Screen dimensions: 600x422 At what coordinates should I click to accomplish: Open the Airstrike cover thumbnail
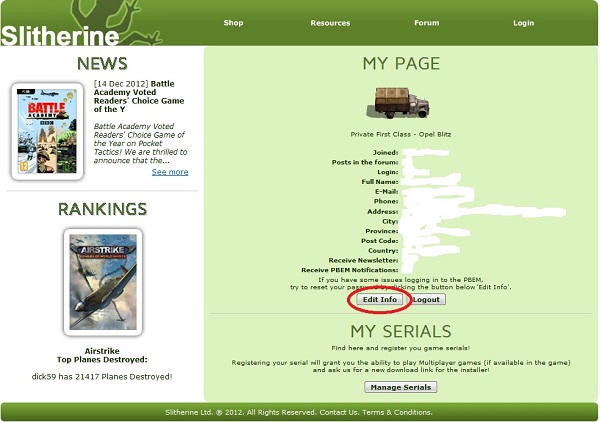[103, 282]
